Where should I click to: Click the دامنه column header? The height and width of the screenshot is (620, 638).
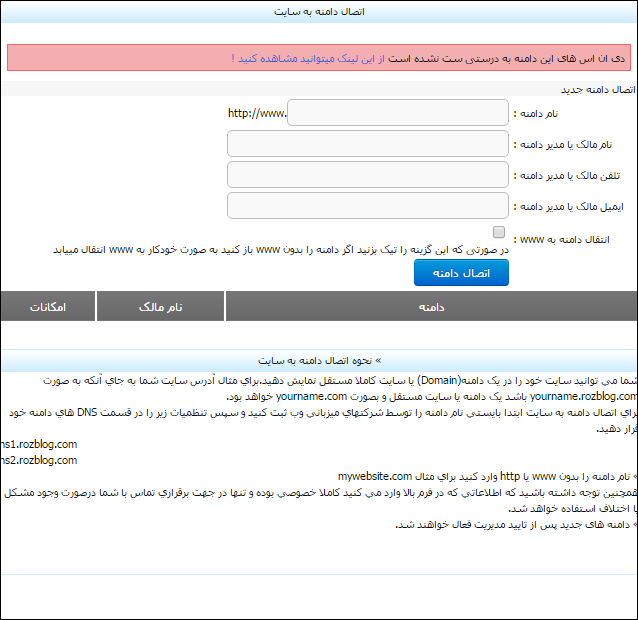(431, 306)
